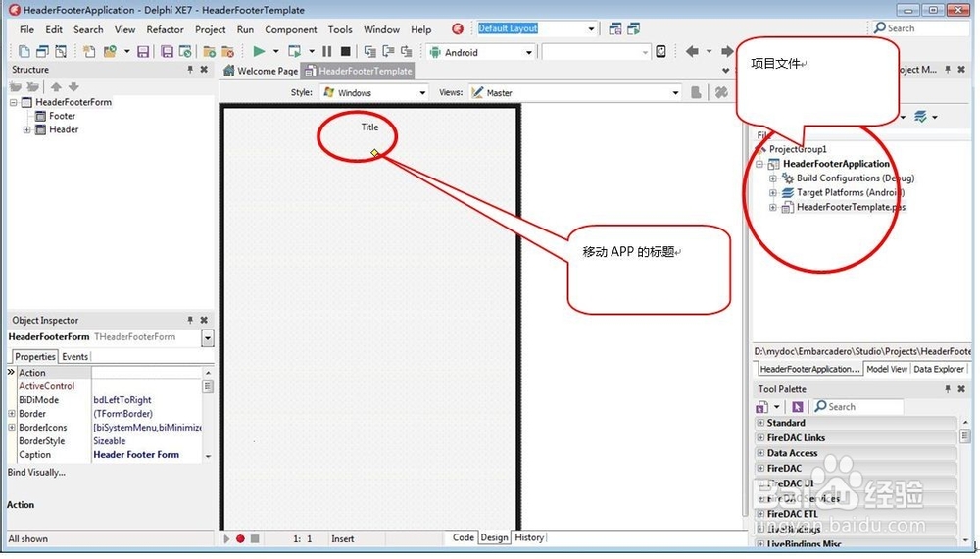This screenshot has height=559, width=980.
Task: Switch to the History tab
Action: tap(529, 537)
